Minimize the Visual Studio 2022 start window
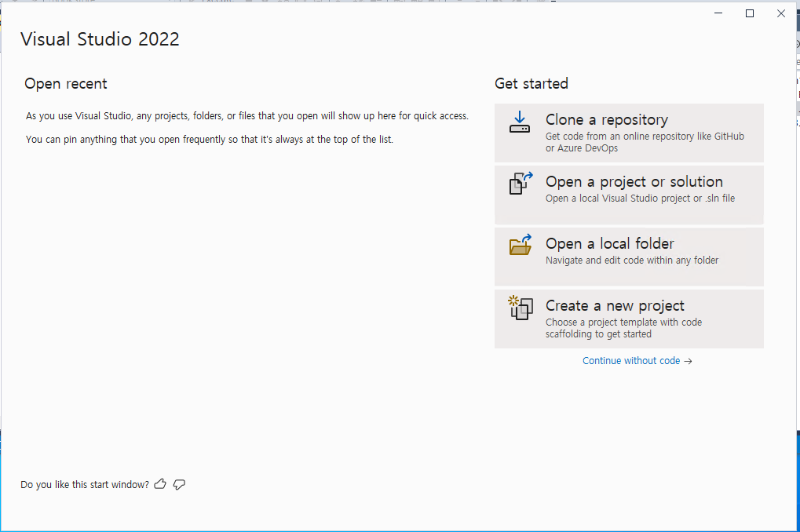The width and height of the screenshot is (800, 532). 718,13
